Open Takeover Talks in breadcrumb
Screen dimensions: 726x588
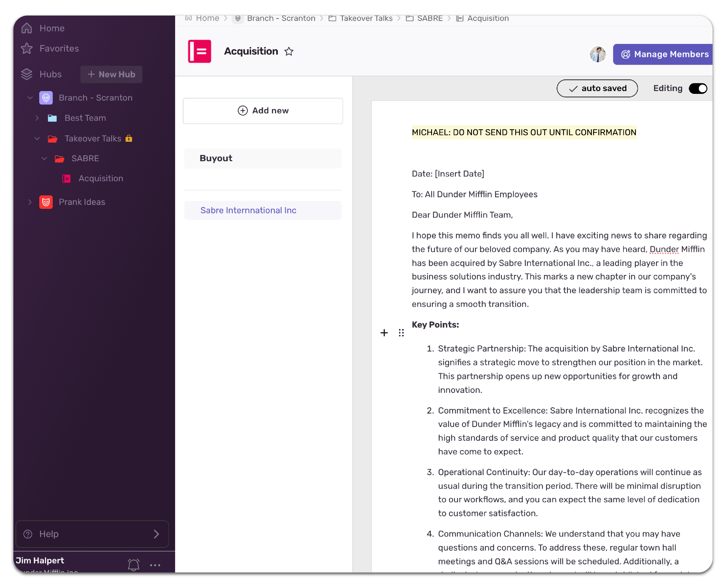366,18
